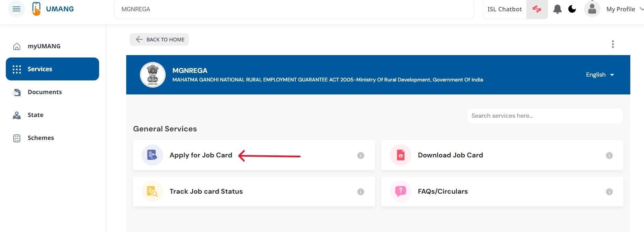Open the notifications bell
The width and height of the screenshot is (644, 232).
(558, 9)
